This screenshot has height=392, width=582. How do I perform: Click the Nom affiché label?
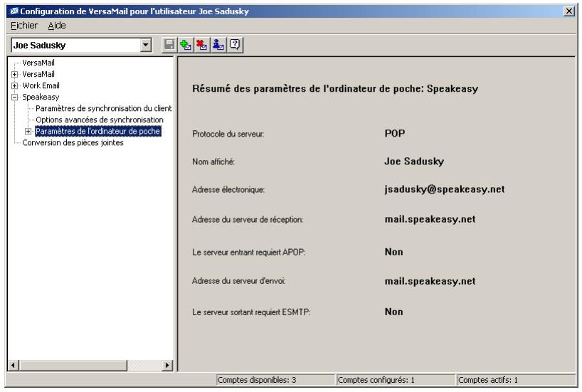[x=213, y=161]
